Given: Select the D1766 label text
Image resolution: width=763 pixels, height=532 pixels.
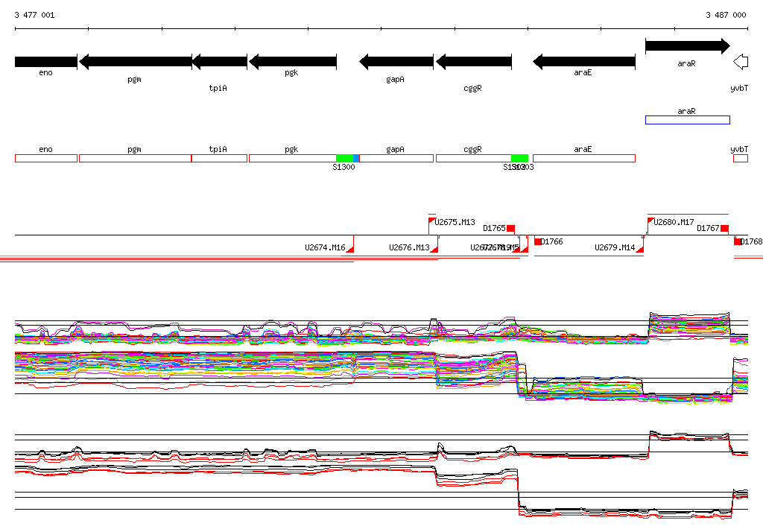Looking at the screenshot, I should coord(552,241).
